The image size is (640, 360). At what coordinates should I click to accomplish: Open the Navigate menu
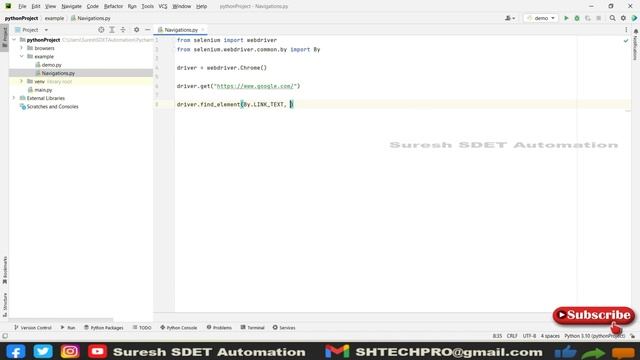71,7
